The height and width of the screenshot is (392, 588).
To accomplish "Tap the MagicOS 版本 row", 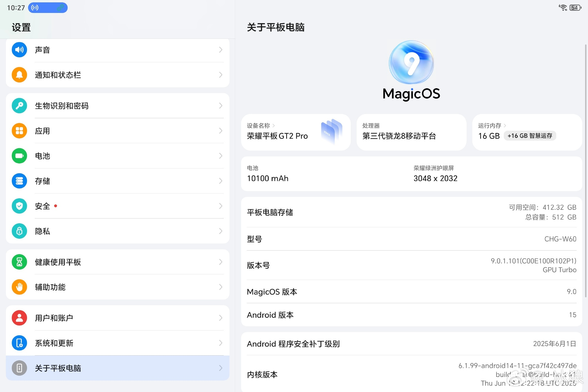I will tap(412, 291).
